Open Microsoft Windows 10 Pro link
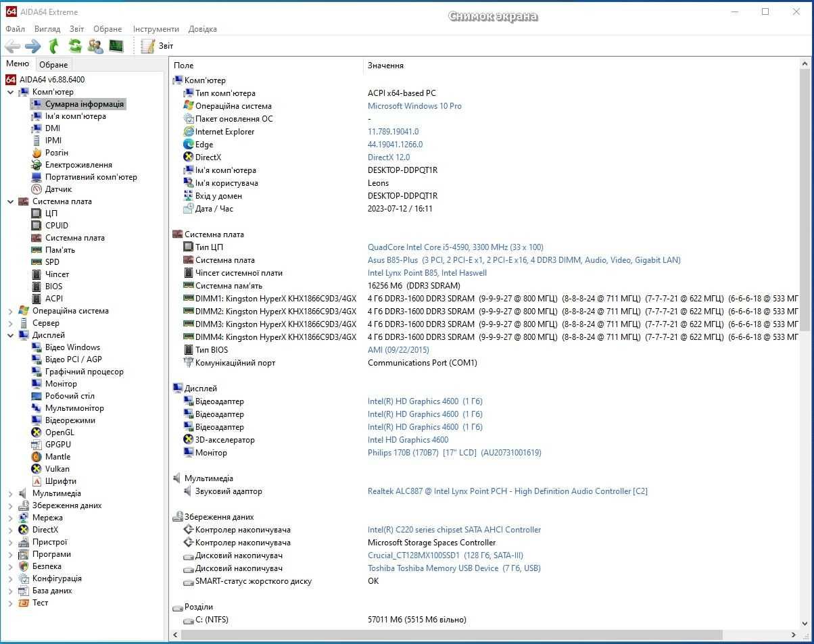This screenshot has height=644, width=814. [414, 106]
